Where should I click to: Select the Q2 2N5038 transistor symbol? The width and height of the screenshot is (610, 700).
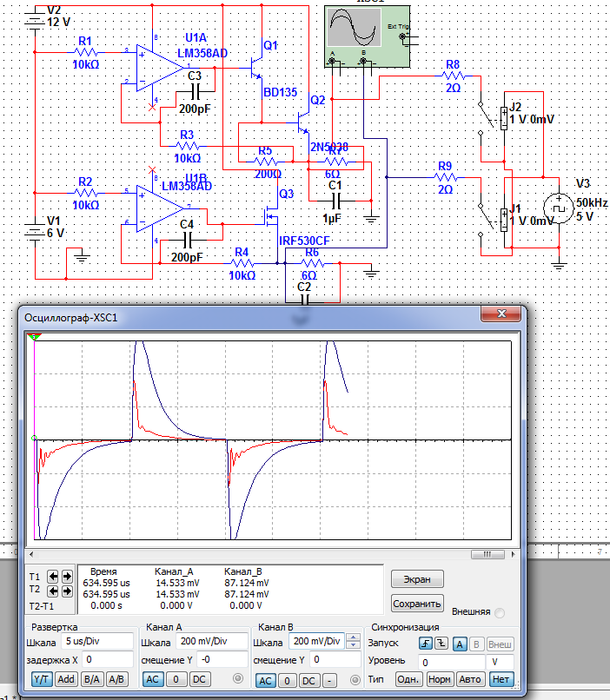(303, 122)
